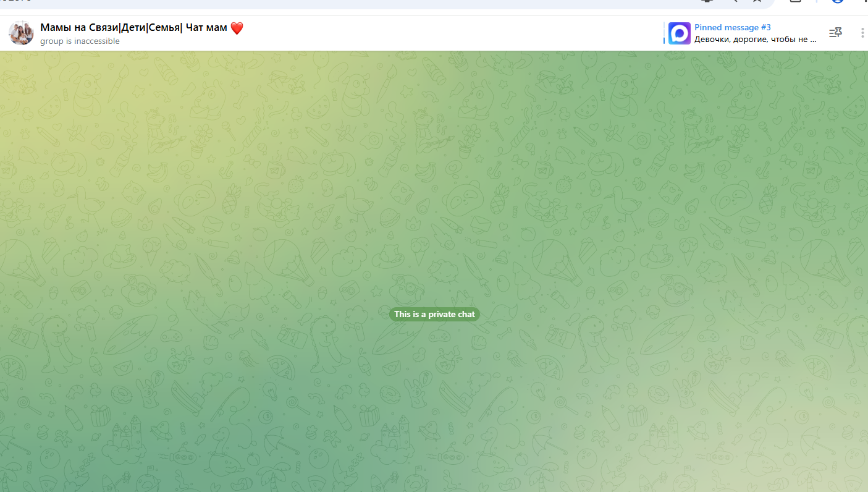Open info for Мамы на Связи chat title
The height and width of the screenshot is (492, 868).
coord(142,28)
